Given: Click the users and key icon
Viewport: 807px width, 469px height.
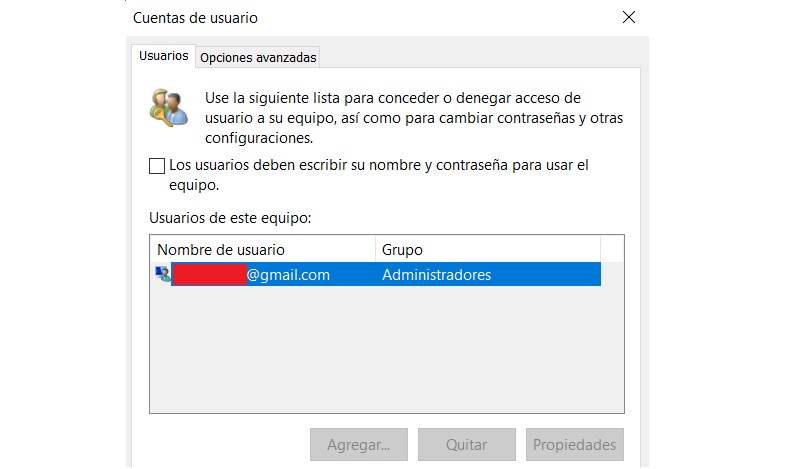Looking at the screenshot, I should coord(169,108).
